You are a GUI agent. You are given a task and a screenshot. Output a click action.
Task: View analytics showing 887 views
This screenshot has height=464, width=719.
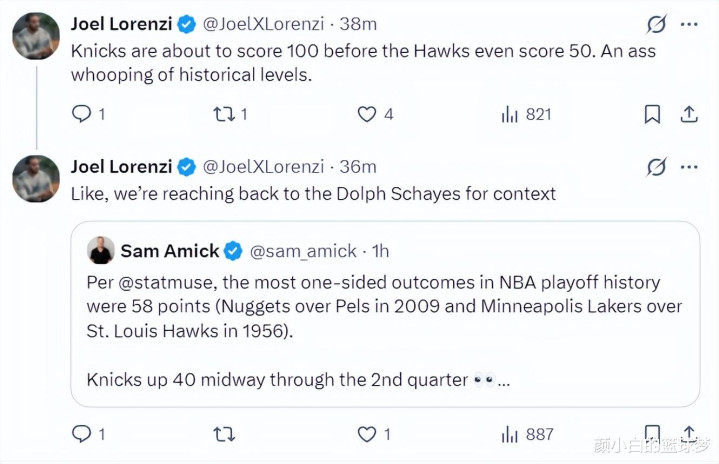coord(527,434)
